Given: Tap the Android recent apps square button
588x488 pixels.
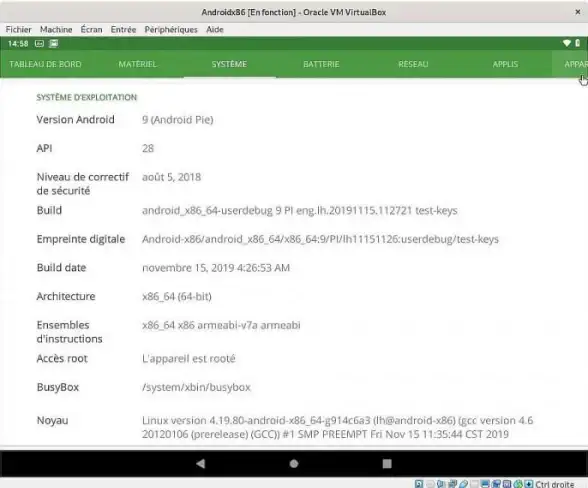Looking at the screenshot, I should [387, 464].
